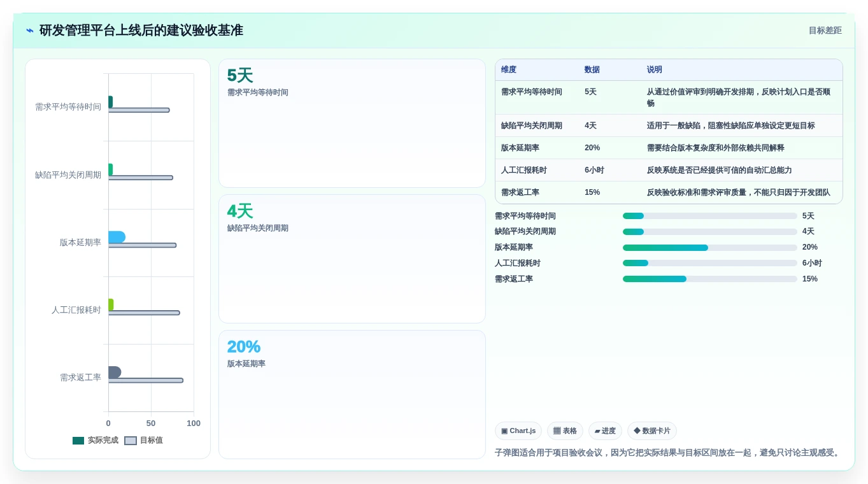Click the 15% value in the table
This screenshot has width=868, height=484.
click(592, 192)
